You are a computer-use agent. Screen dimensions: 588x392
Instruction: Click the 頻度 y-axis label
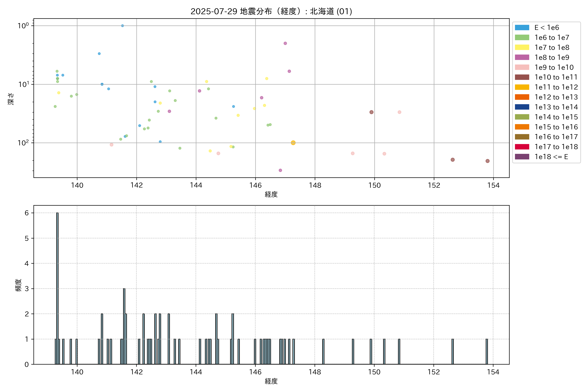[18, 285]
